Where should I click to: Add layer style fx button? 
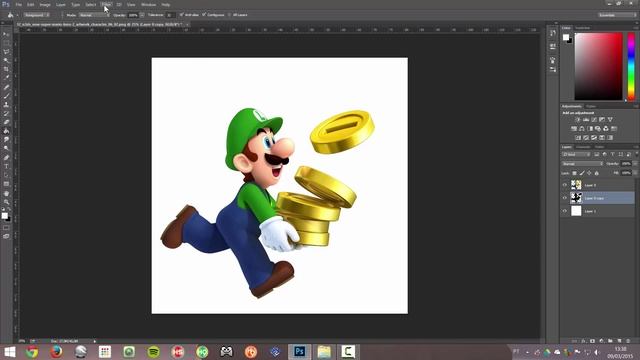click(x=583, y=340)
